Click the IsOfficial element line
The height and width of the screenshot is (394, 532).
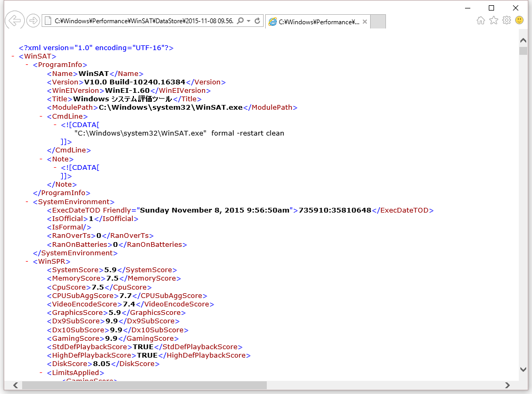[93, 219]
